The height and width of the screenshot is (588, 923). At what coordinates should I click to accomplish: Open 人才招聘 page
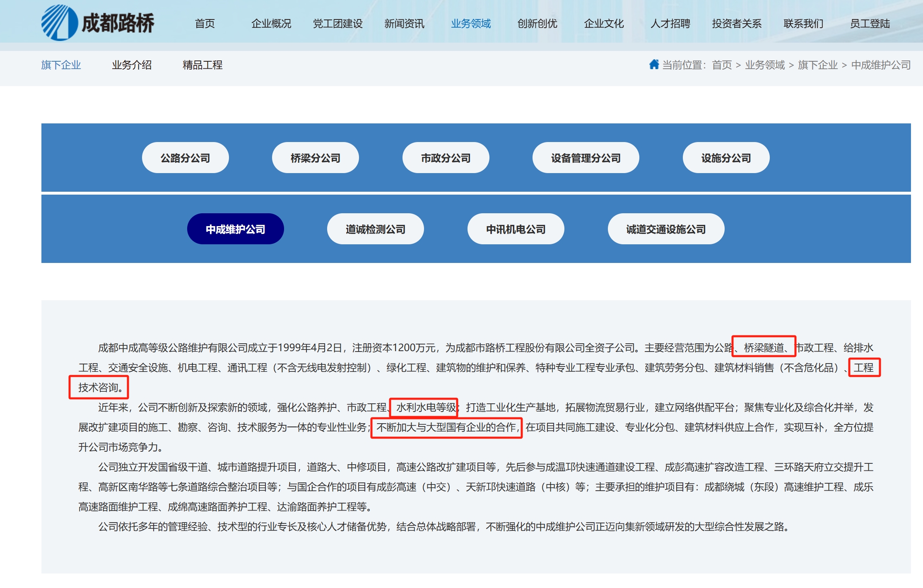coord(670,24)
